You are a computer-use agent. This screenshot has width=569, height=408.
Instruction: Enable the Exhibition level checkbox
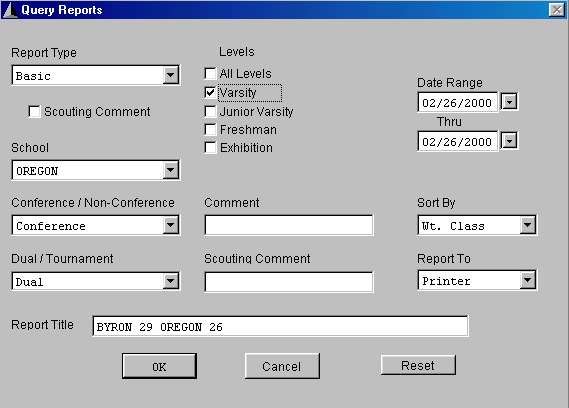[x=210, y=148]
